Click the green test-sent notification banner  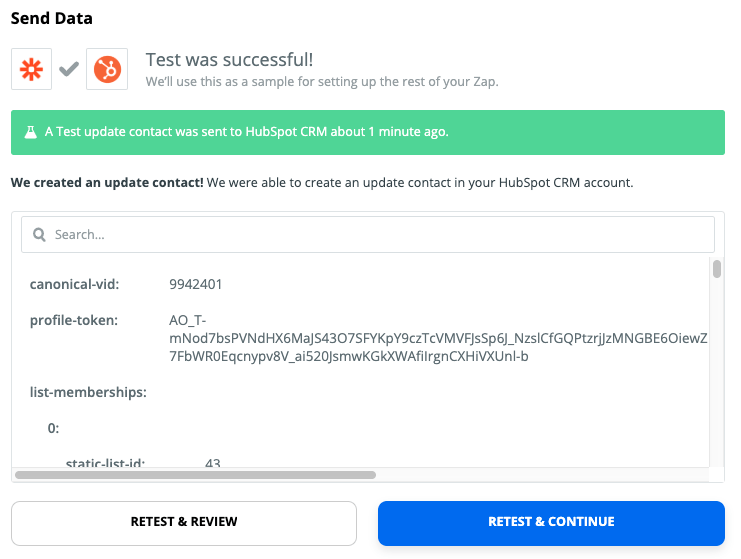click(x=367, y=132)
